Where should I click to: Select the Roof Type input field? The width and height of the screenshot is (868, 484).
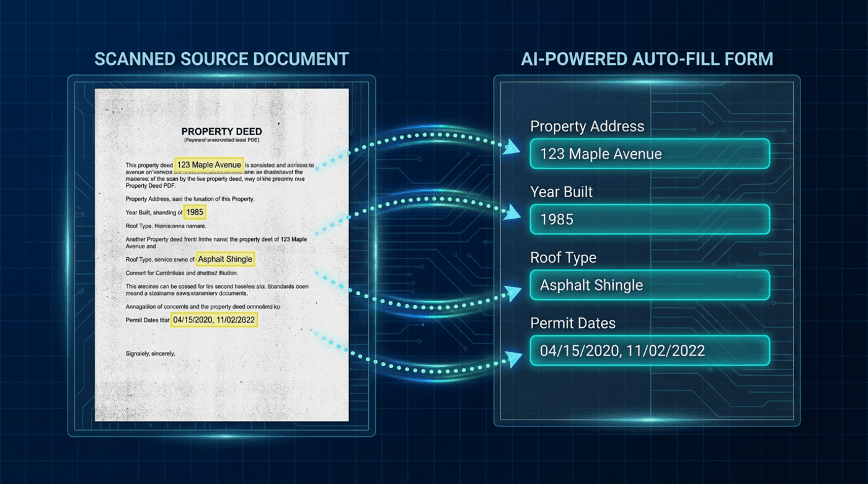(650, 285)
